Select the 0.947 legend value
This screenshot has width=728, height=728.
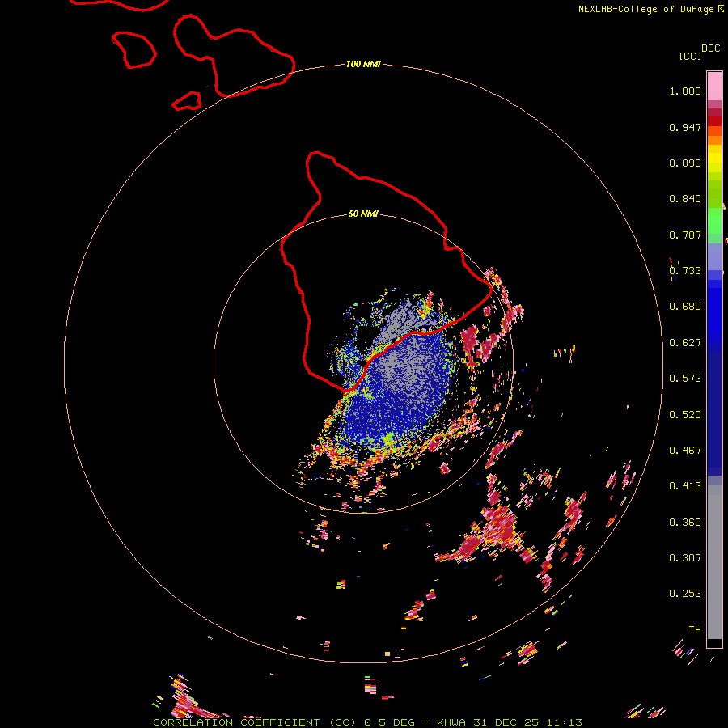tap(685, 127)
